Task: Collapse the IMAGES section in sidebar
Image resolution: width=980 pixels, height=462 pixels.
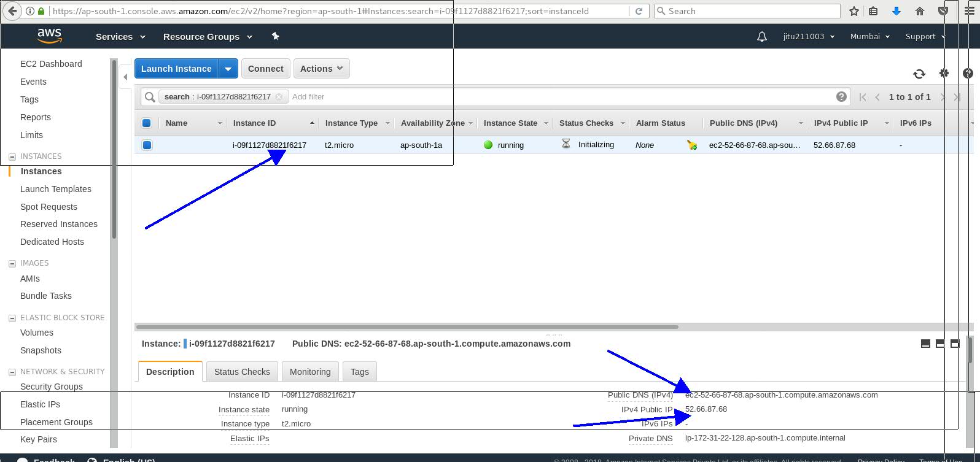Action: 12,263
